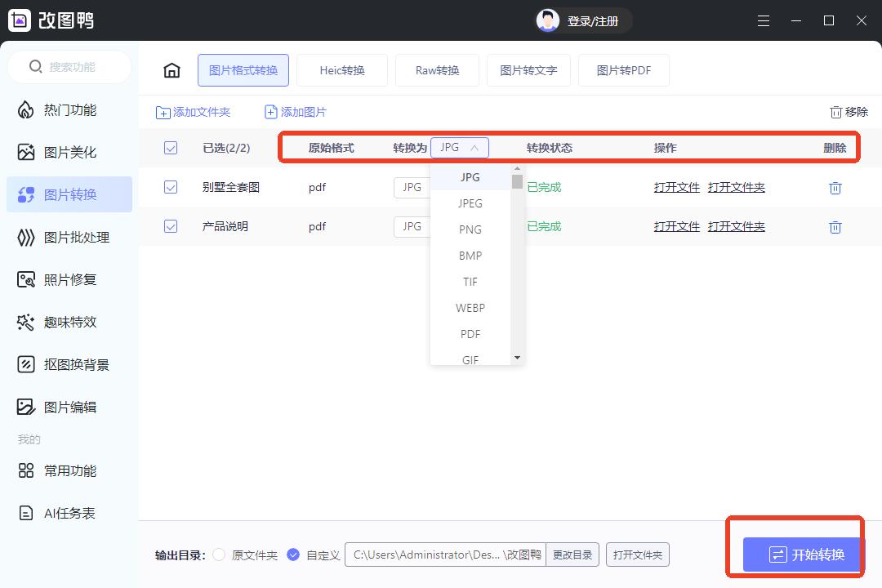Choose WEBP in the format list

(470, 308)
